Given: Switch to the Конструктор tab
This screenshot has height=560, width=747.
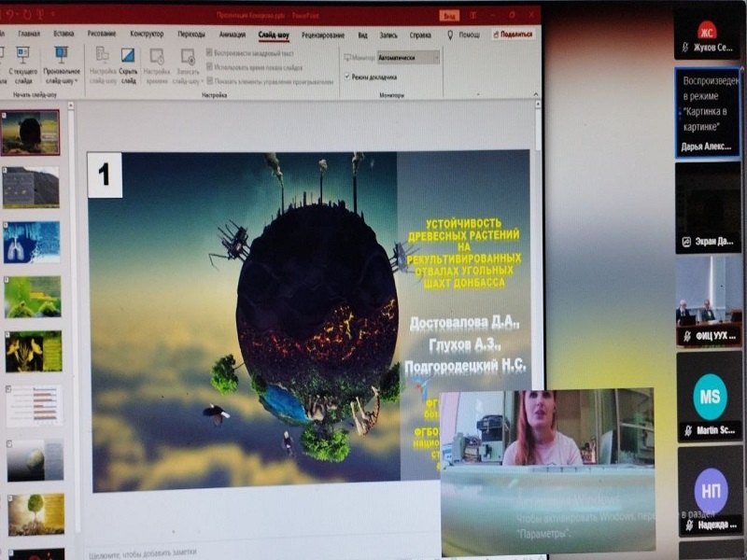Looking at the screenshot, I should pyautogui.click(x=147, y=34).
